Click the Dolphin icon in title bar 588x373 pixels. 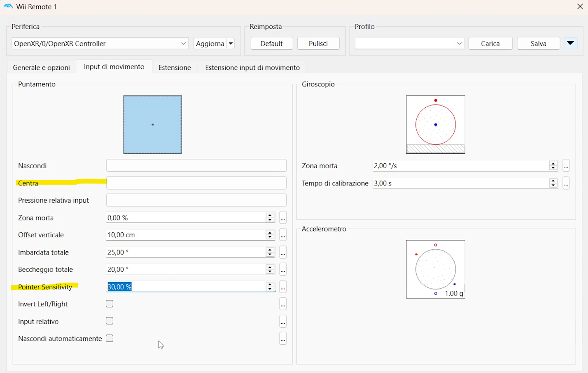(8, 7)
